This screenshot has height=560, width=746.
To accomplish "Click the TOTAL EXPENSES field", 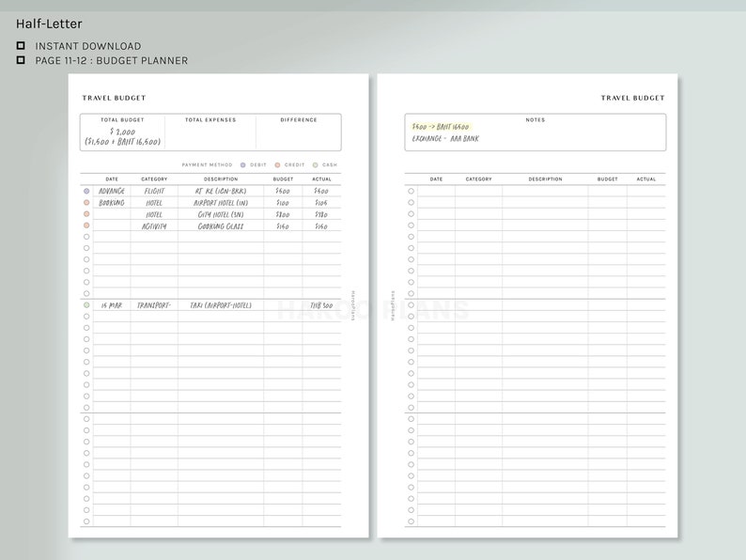I will (210, 132).
